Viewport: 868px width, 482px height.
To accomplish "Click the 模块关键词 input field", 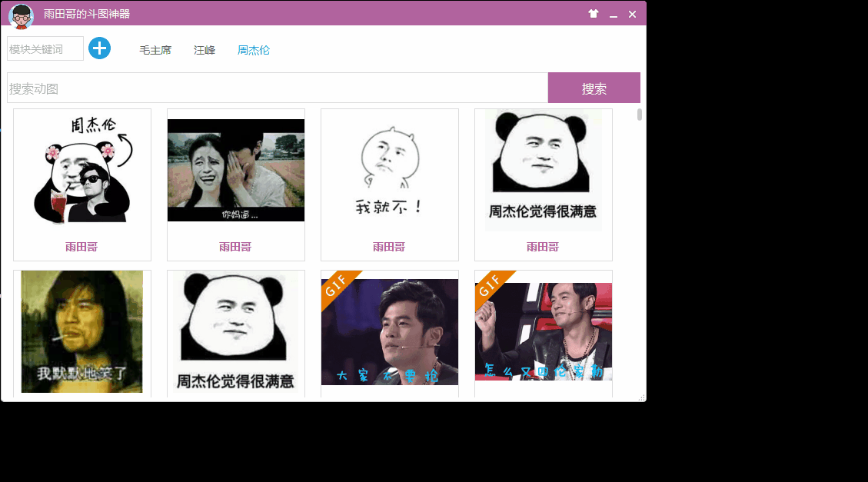I will coord(44,48).
